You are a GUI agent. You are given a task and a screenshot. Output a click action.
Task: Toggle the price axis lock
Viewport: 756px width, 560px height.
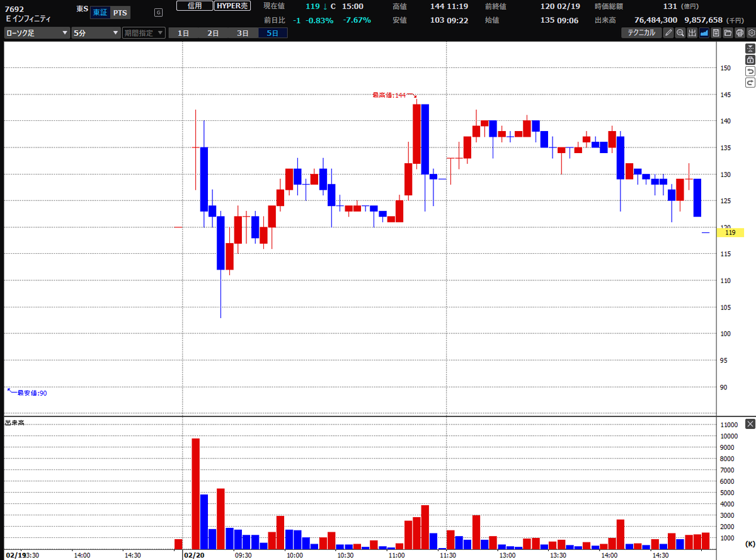pos(750,60)
